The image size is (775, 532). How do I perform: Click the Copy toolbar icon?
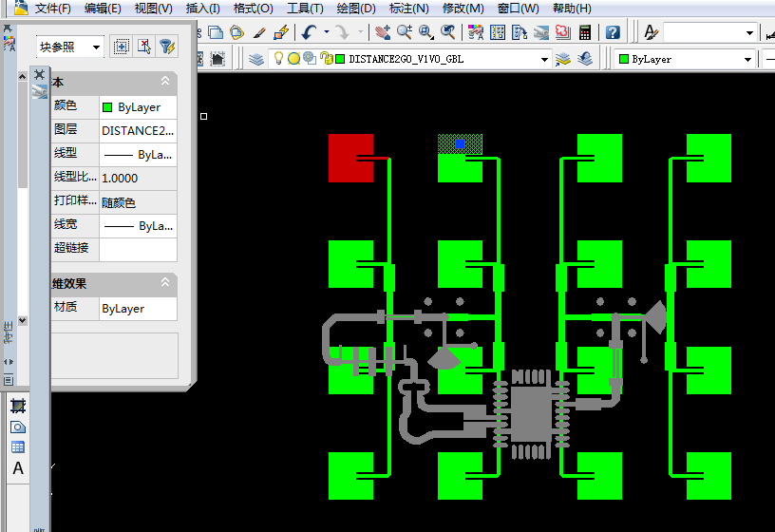tap(216, 32)
